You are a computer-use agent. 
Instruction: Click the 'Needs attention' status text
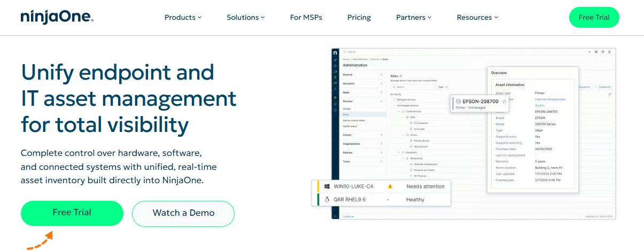click(425, 186)
